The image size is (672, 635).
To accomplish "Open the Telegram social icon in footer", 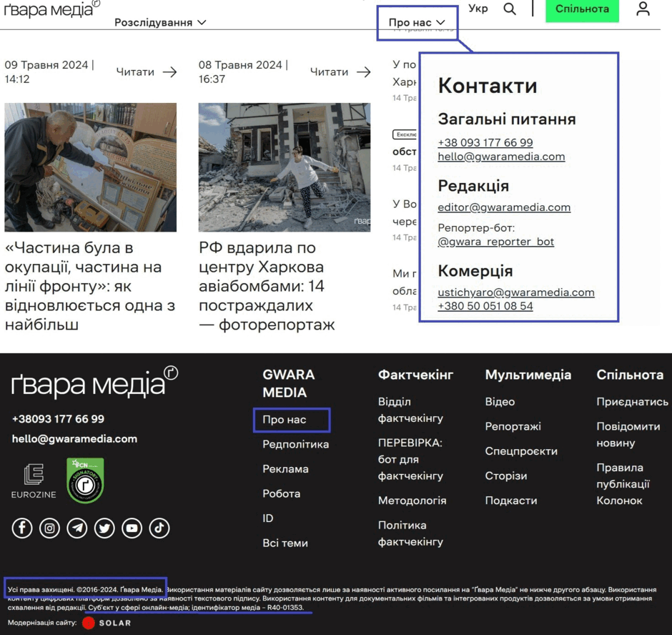I will point(77,528).
